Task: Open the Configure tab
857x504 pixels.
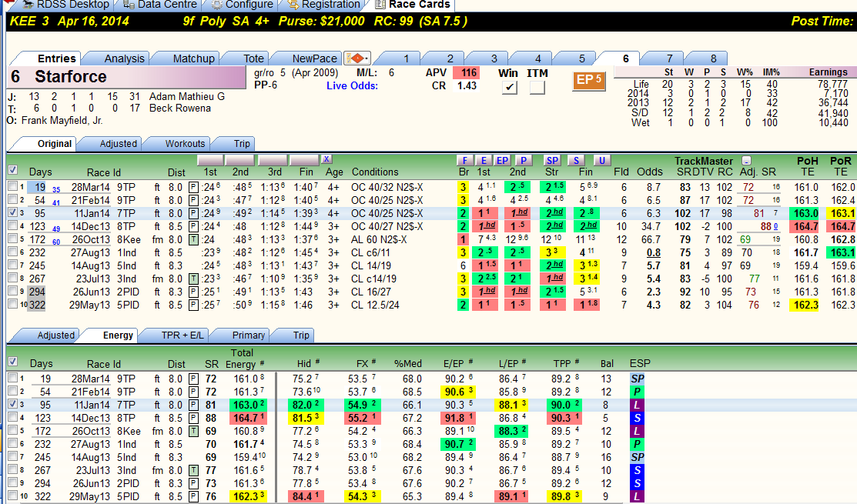Action: coord(242,5)
